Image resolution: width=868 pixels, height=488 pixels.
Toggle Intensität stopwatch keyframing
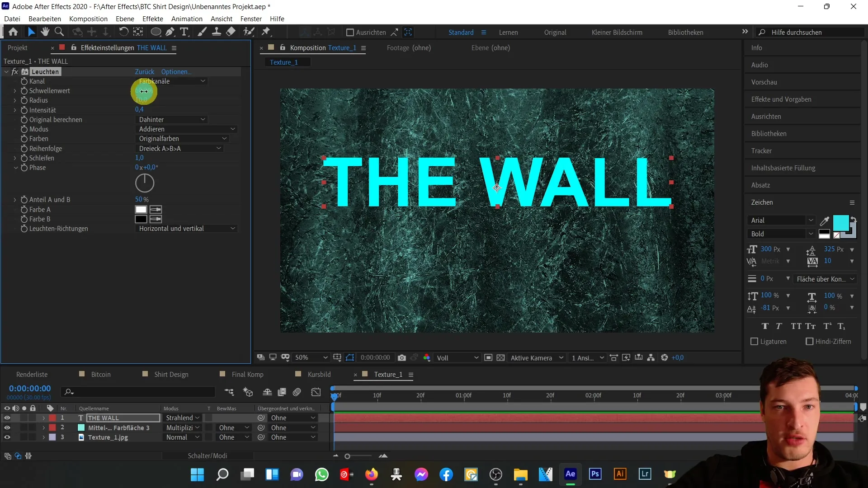click(x=24, y=110)
